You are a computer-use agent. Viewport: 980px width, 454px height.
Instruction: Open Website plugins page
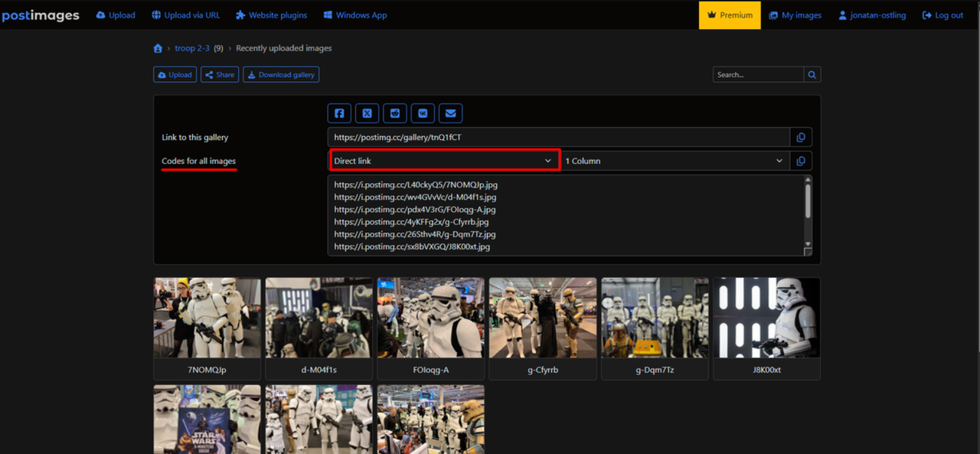pyautogui.click(x=271, y=15)
